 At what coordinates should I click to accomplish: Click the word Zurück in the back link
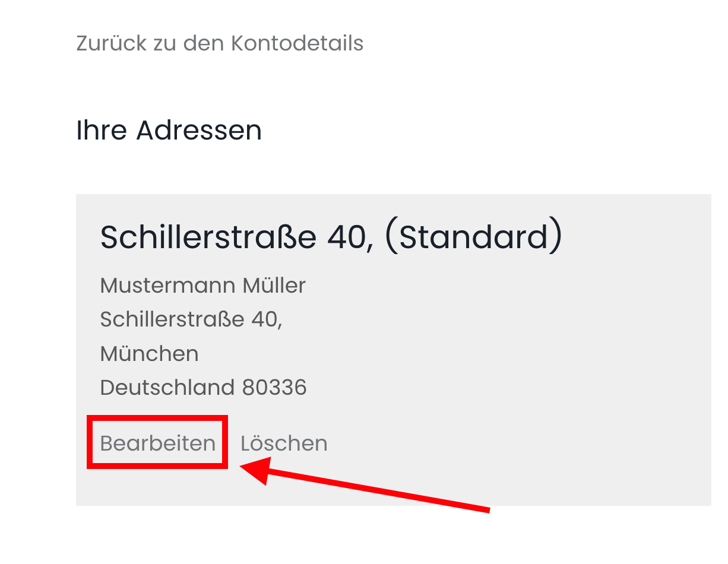(109, 43)
